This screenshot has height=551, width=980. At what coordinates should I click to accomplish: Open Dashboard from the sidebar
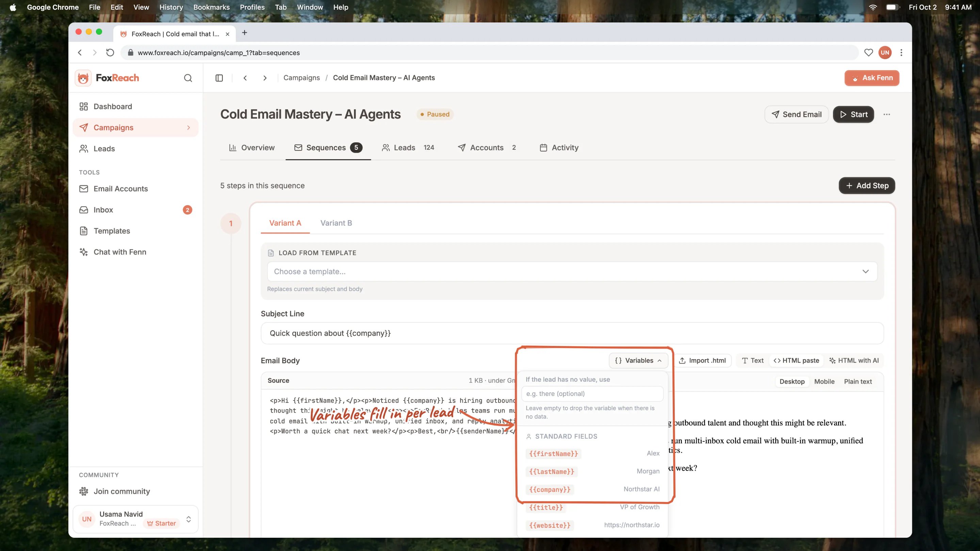[135, 106]
